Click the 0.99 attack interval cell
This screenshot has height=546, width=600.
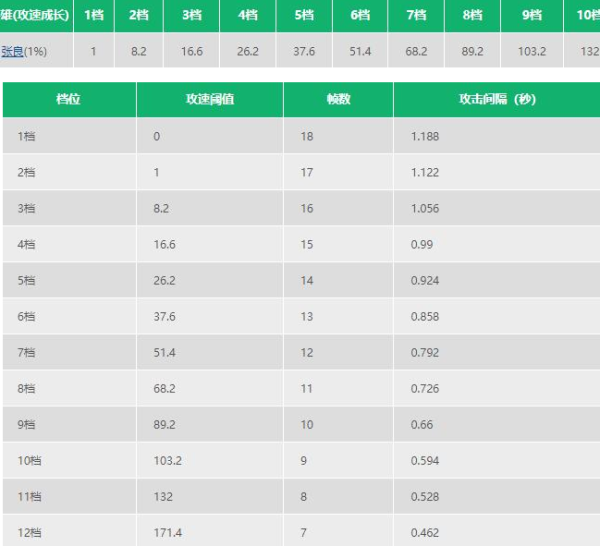click(x=421, y=244)
